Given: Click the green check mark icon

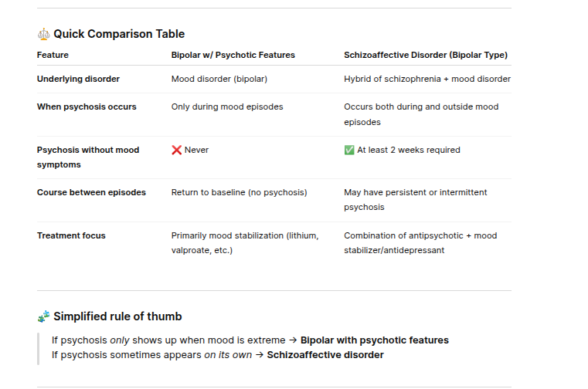Looking at the screenshot, I should coord(349,150).
